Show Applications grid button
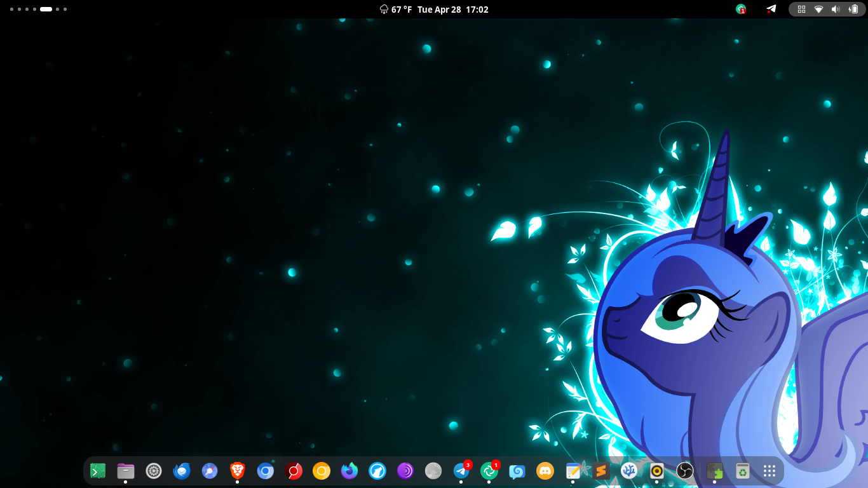Screen dimensions: 868x488 pos(770,471)
